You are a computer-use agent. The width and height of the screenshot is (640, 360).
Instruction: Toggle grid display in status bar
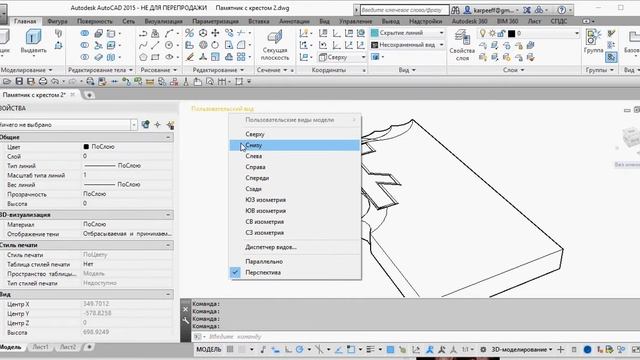230,349
